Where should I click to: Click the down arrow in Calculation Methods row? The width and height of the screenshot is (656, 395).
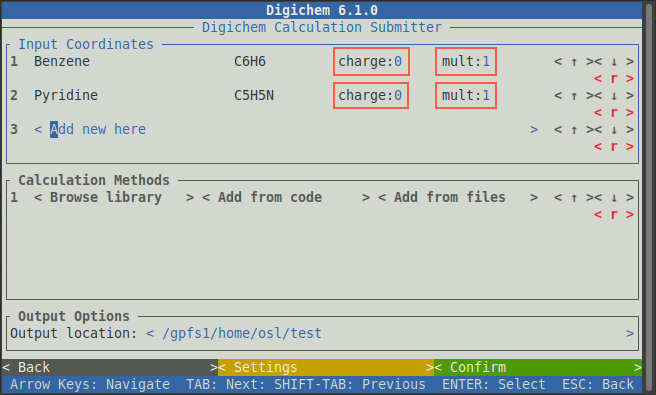[x=614, y=198]
